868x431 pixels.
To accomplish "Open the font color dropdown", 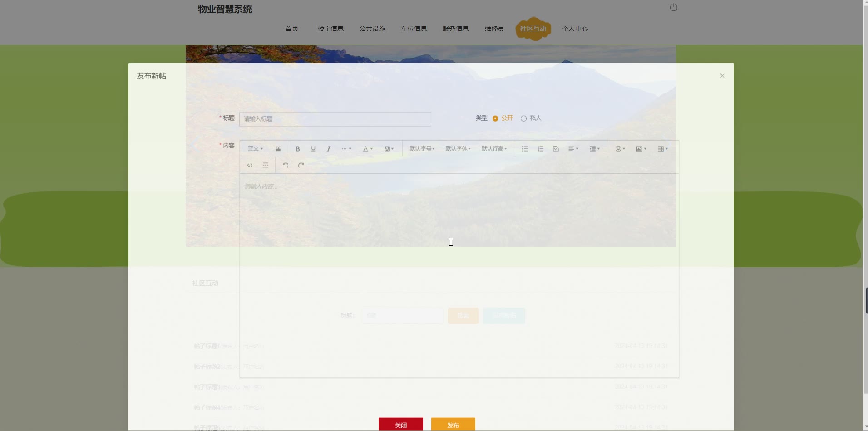I will tap(368, 149).
